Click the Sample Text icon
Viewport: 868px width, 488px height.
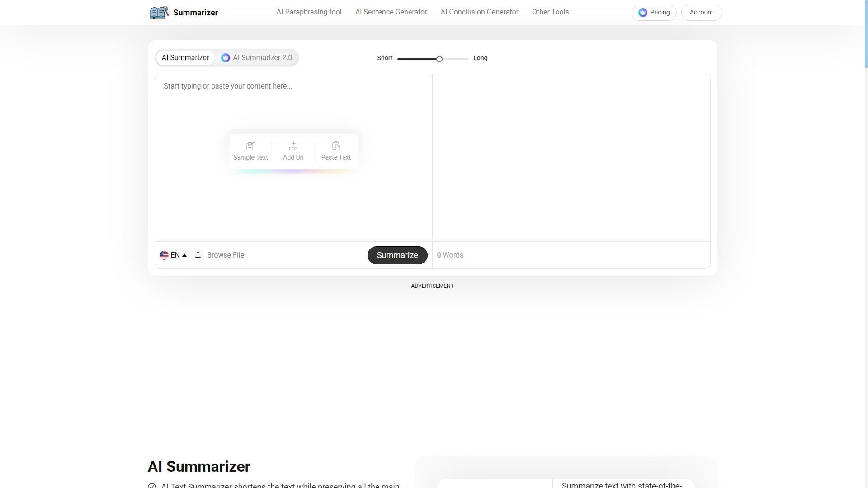coord(250,146)
